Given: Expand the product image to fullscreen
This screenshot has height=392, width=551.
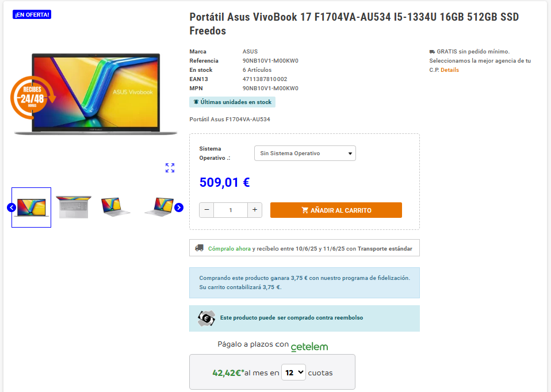Looking at the screenshot, I should [170, 168].
